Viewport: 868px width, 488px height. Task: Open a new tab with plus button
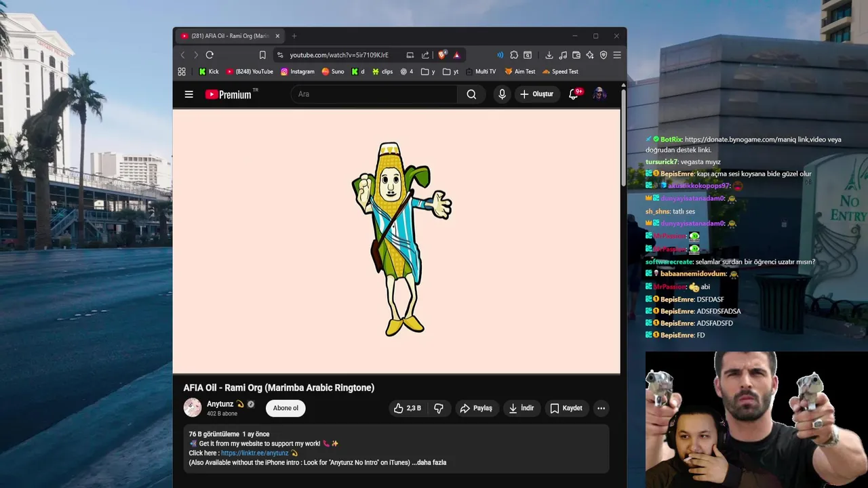click(x=294, y=36)
